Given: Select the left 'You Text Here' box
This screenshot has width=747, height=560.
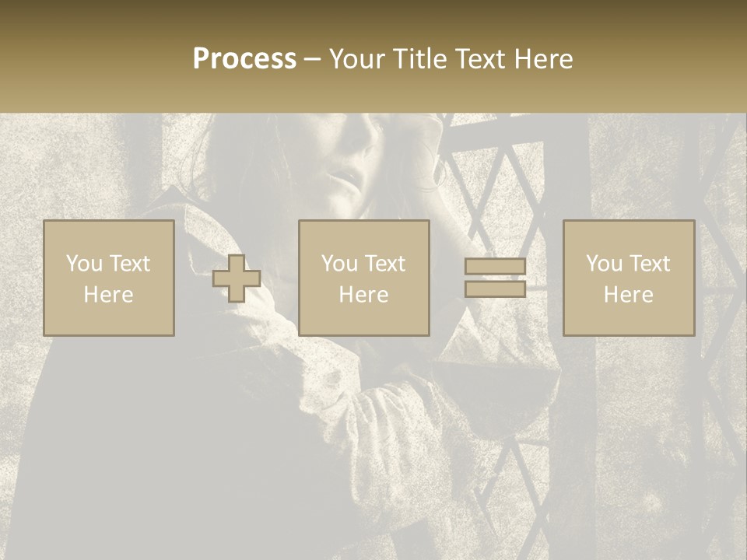Looking at the screenshot, I should point(109,278).
